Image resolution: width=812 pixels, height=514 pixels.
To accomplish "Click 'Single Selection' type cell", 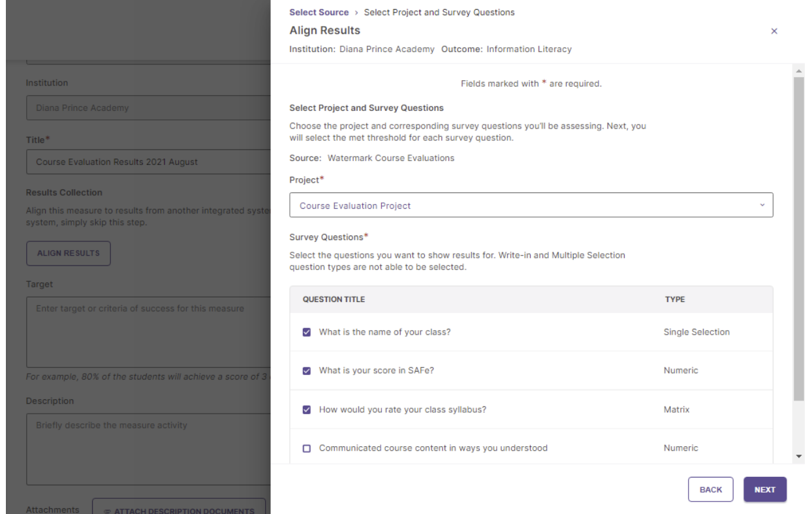I will [696, 332].
